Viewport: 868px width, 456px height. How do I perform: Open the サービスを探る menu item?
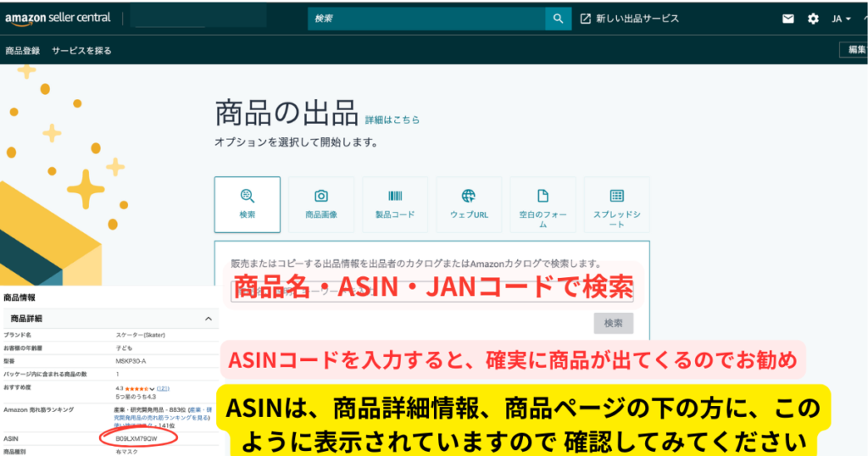pos(81,51)
